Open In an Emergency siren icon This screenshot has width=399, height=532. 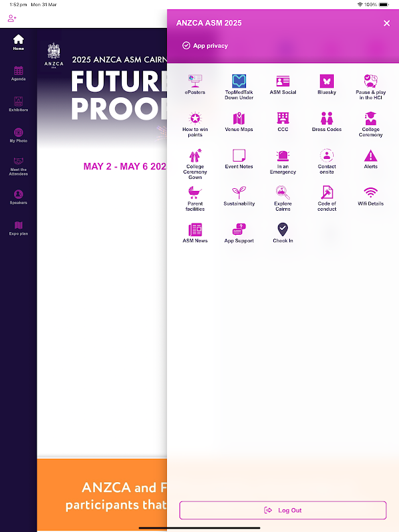pyautogui.click(x=283, y=156)
